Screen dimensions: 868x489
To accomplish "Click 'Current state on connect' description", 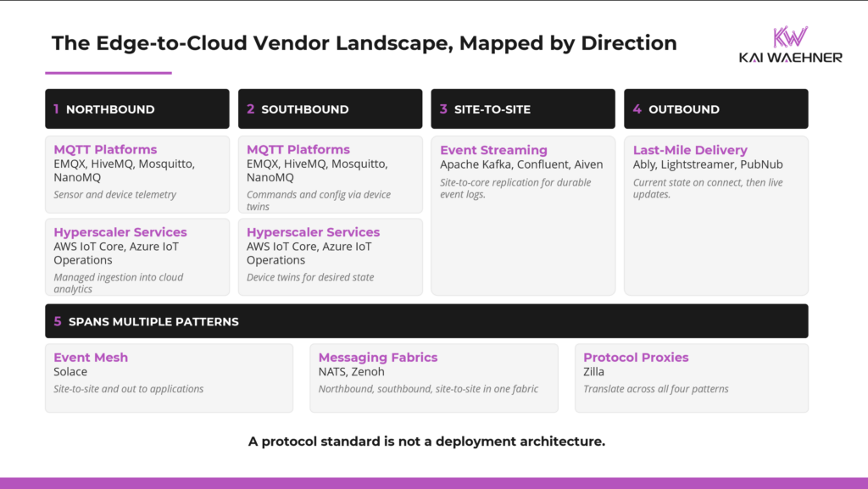I will 708,188.
